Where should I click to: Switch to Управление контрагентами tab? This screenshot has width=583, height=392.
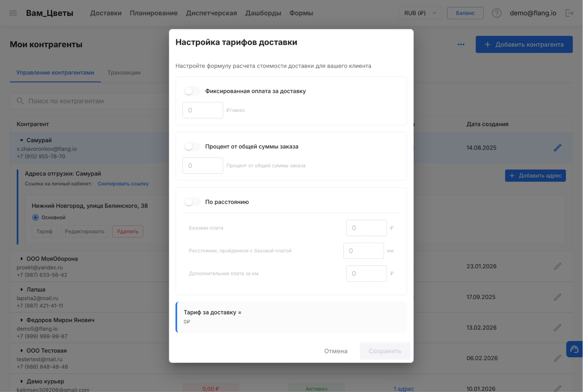pos(55,73)
